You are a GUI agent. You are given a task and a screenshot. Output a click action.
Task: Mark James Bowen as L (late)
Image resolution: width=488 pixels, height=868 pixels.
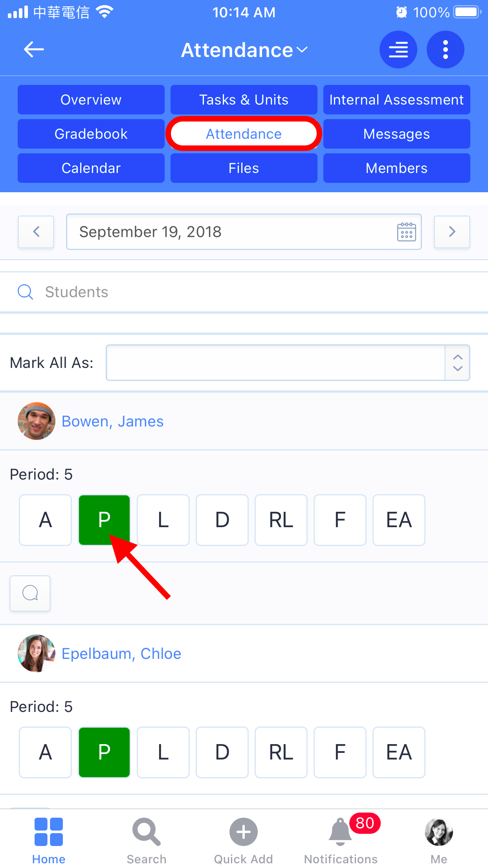click(163, 520)
